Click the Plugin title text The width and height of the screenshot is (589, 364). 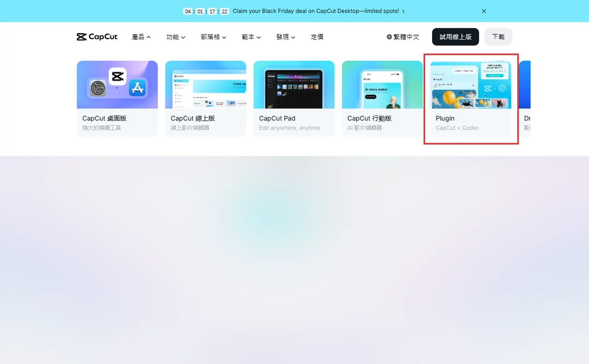pyautogui.click(x=445, y=118)
